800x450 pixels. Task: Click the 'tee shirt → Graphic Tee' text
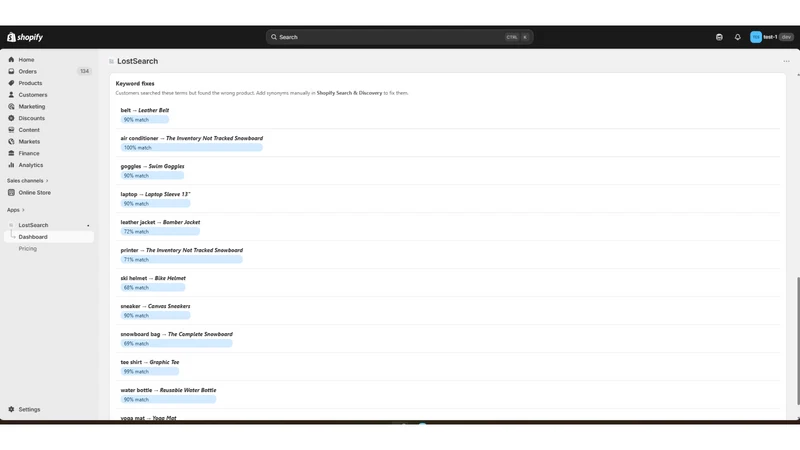[150, 362]
